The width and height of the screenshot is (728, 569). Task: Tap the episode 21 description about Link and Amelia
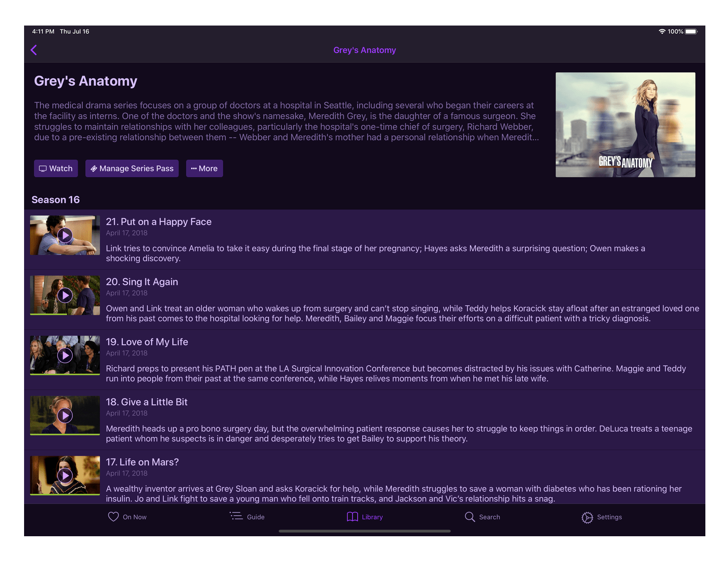(x=376, y=253)
